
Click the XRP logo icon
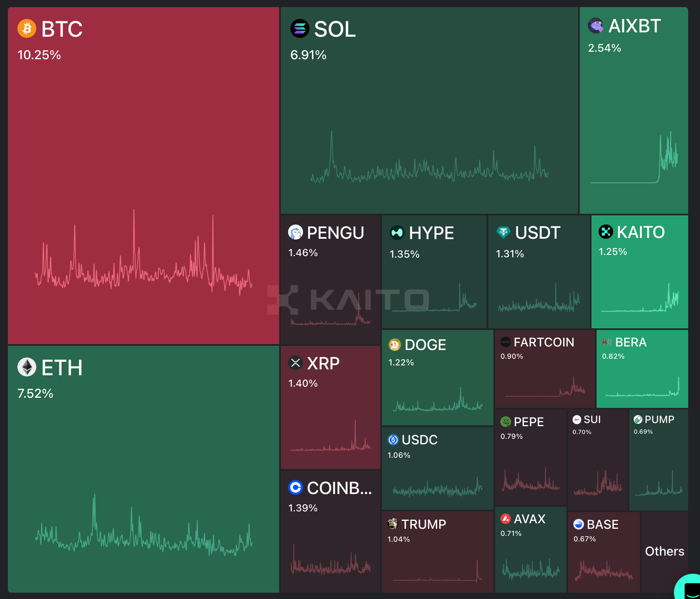[296, 363]
